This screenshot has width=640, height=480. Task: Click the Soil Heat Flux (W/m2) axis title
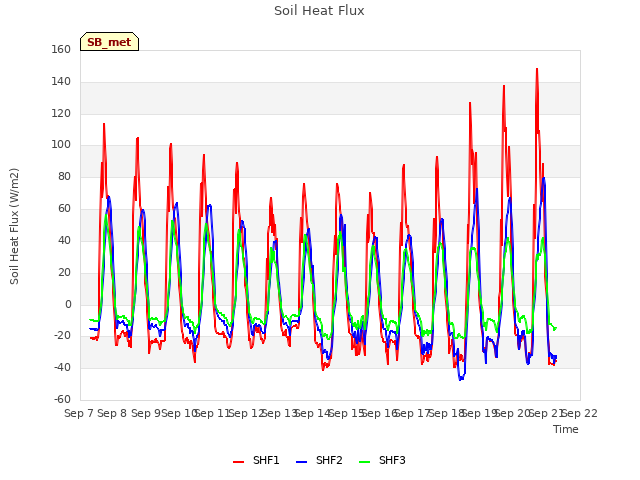[x=14, y=226]
